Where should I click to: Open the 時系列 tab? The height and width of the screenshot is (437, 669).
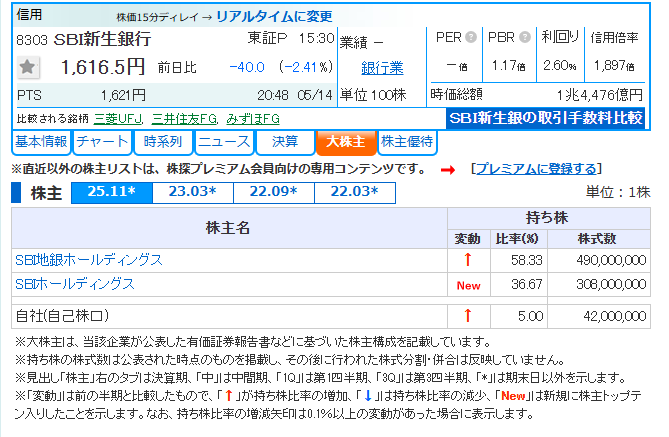coord(163,142)
